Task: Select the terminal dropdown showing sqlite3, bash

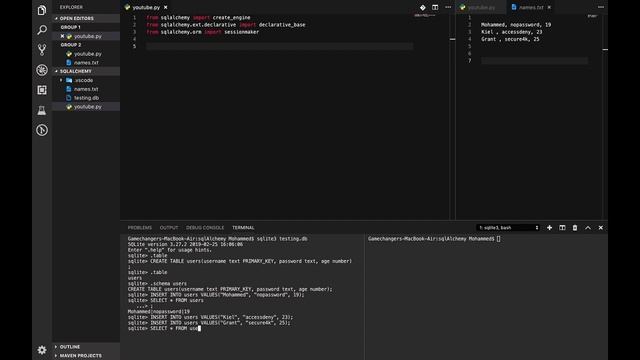Action: coord(508,228)
